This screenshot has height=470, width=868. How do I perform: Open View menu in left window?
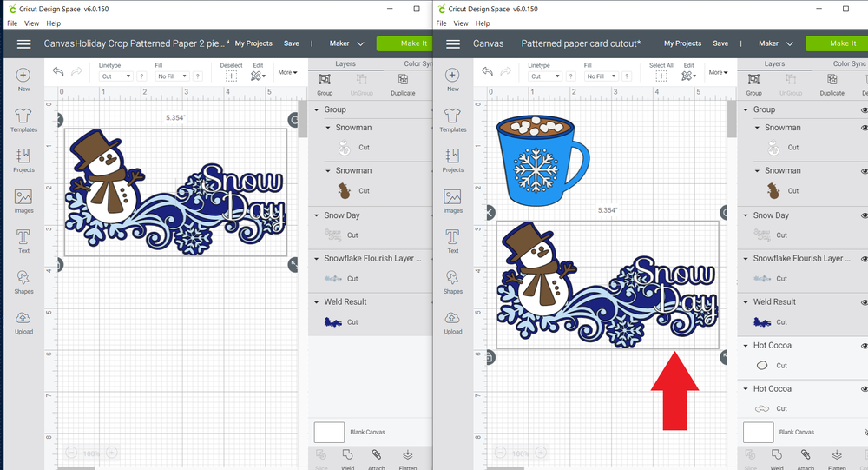pos(31,23)
